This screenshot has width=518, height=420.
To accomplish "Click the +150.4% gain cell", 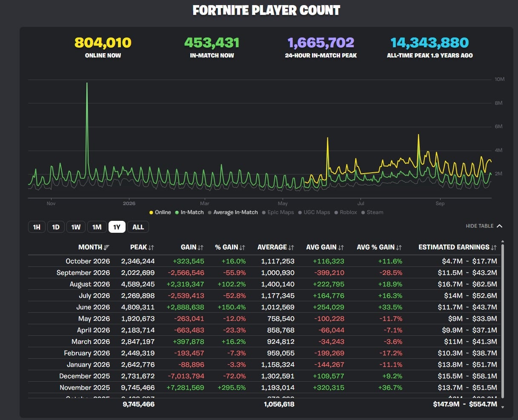I will (233, 307).
